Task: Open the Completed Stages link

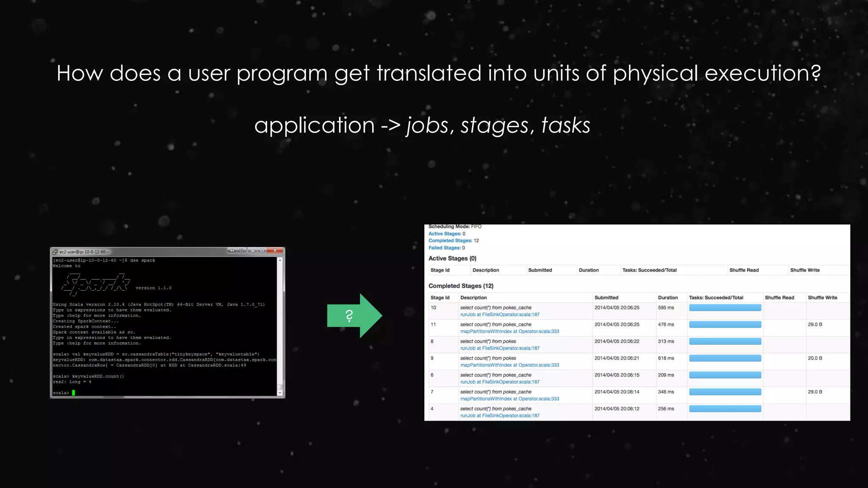Action: pos(450,241)
